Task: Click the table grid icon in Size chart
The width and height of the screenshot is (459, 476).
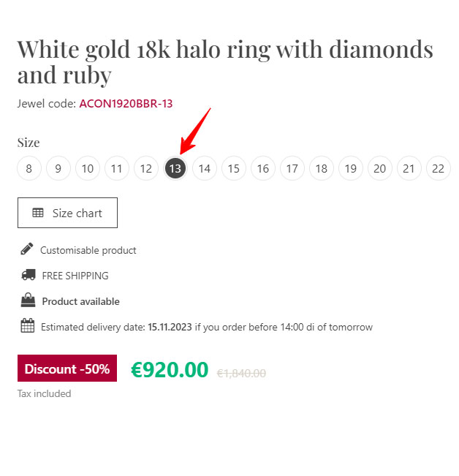Action: (x=38, y=213)
